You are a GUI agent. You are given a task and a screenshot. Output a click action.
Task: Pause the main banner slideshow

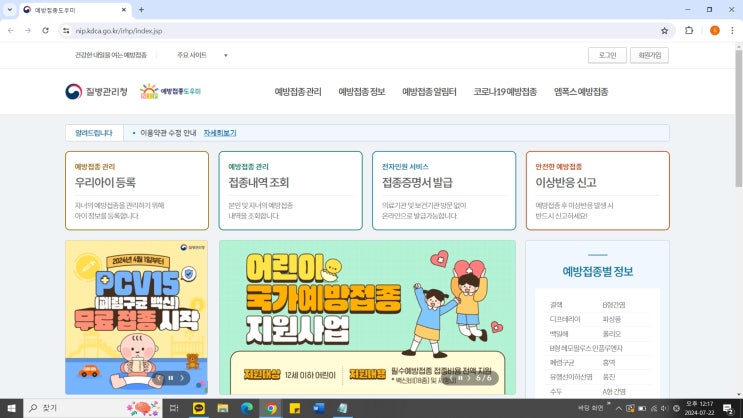coord(460,378)
